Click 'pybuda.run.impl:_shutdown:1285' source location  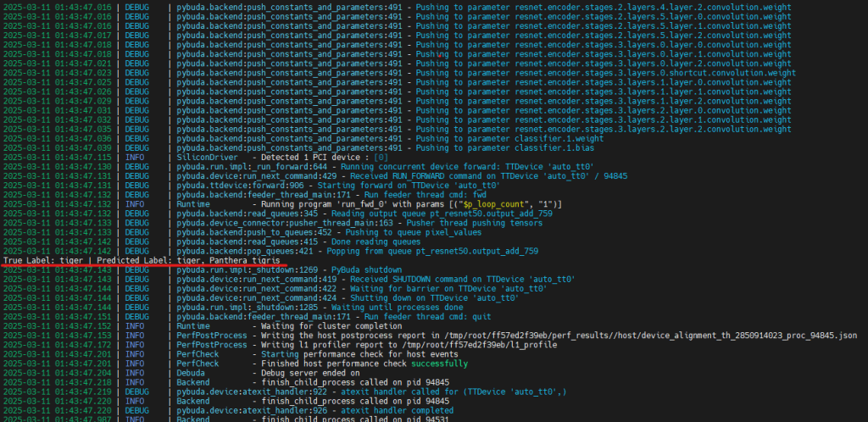[x=249, y=308]
